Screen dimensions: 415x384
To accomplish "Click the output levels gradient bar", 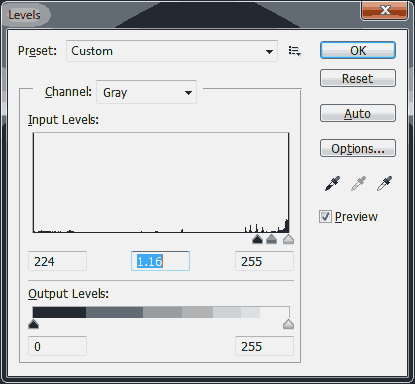I will coord(161,312).
